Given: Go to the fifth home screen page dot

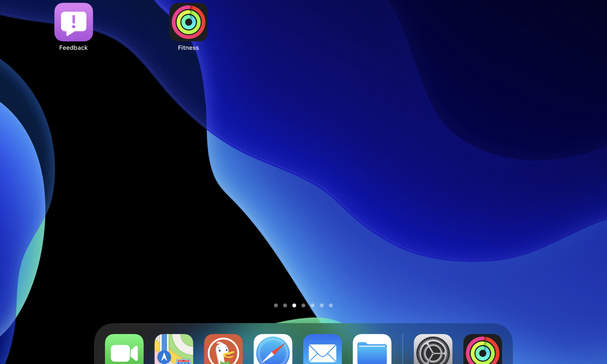Looking at the screenshot, I should (313, 305).
